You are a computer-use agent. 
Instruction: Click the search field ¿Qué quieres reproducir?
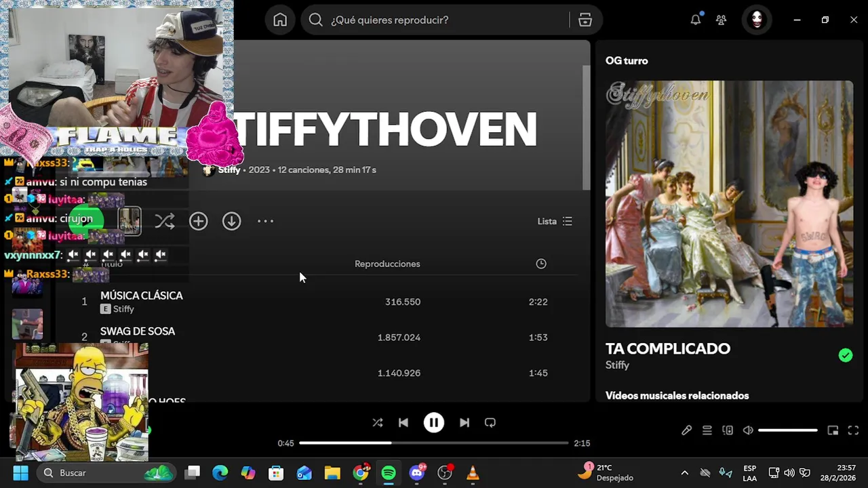pos(435,20)
